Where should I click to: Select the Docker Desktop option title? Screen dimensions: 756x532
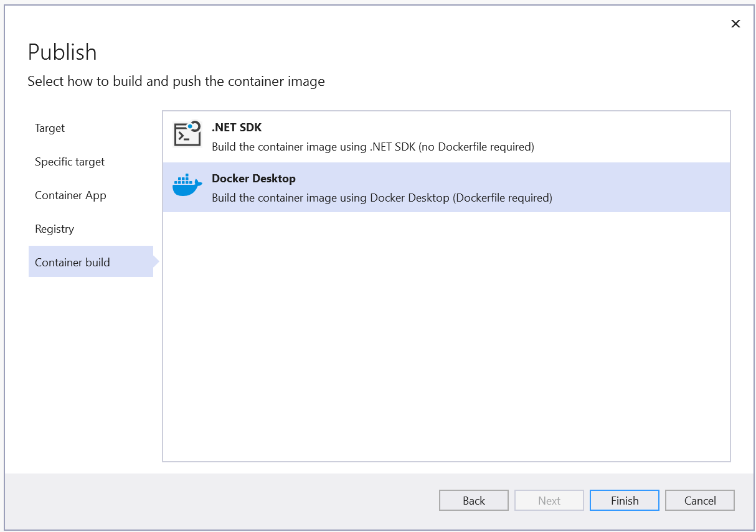(253, 179)
